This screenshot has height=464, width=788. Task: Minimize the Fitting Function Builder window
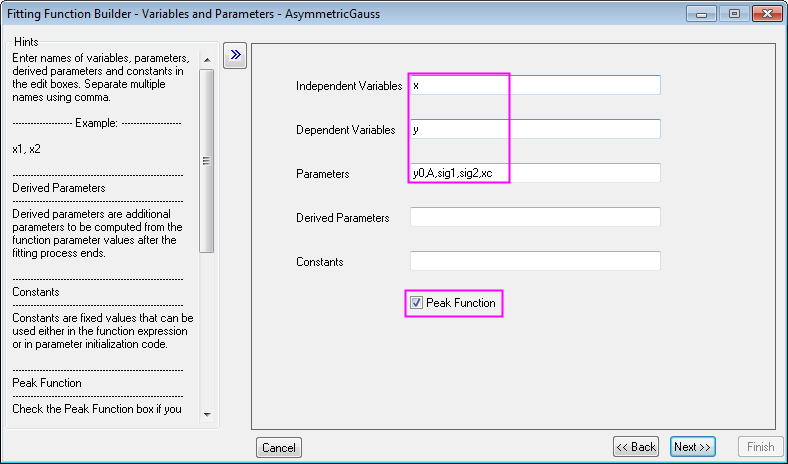[x=703, y=14]
